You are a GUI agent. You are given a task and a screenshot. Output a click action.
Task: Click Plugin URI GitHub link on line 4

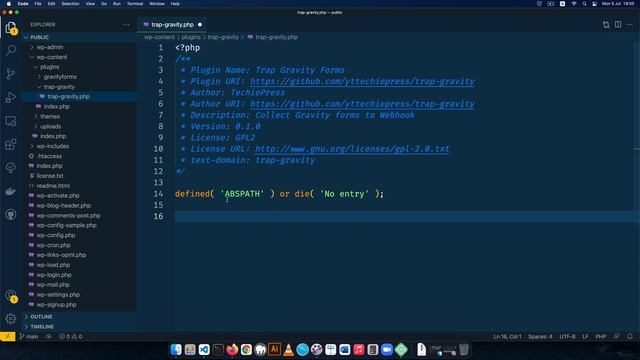pos(362,81)
